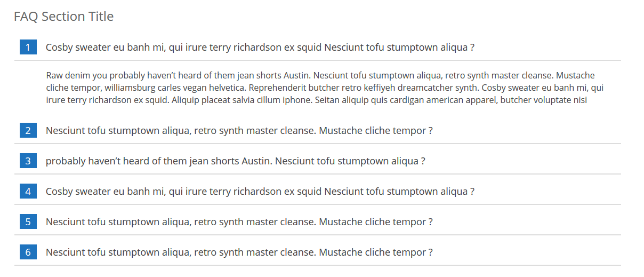The height and width of the screenshot is (277, 644).
Task: Expand question 2 about 'Nesciunt tofu stumptown'
Action: 239,130
